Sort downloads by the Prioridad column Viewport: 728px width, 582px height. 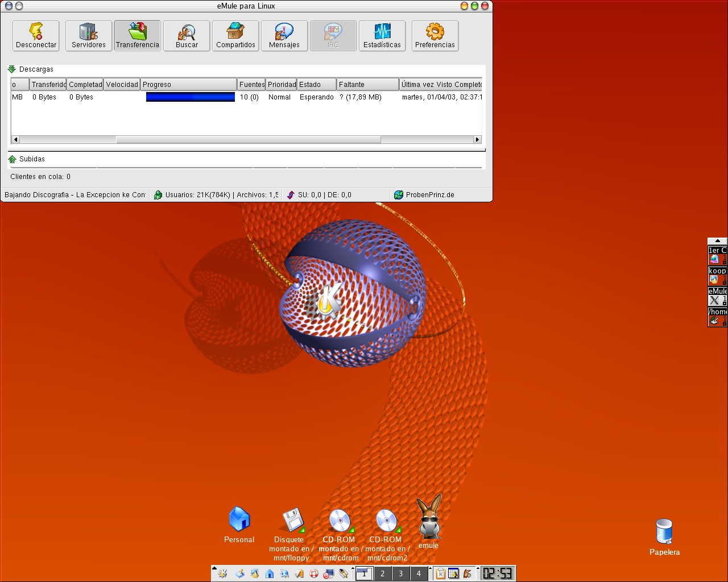click(282, 85)
